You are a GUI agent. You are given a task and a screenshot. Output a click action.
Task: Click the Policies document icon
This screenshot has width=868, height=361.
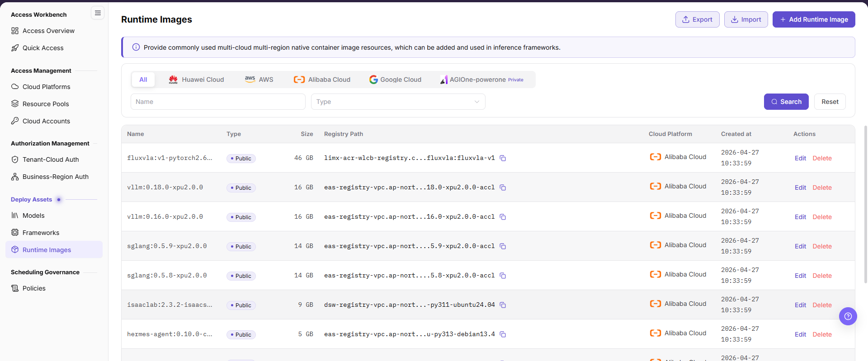[15, 288]
